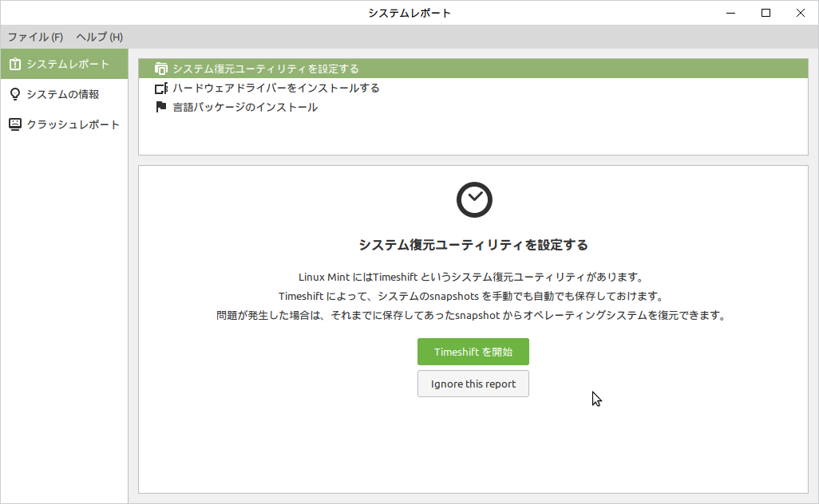Switch to クラッシュレポート sidebar label
This screenshot has height=504, width=819.
click(x=73, y=124)
